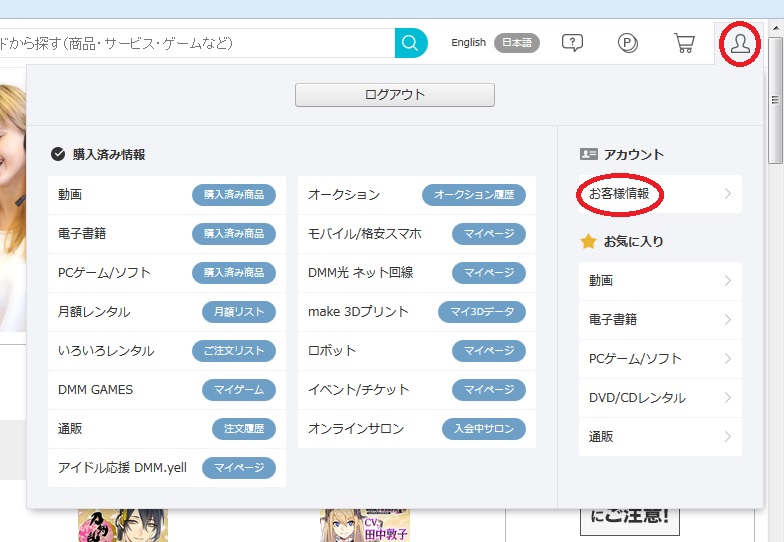Click the イベント/チケット row label
Image resolution: width=784 pixels, height=542 pixels.
coord(358,390)
